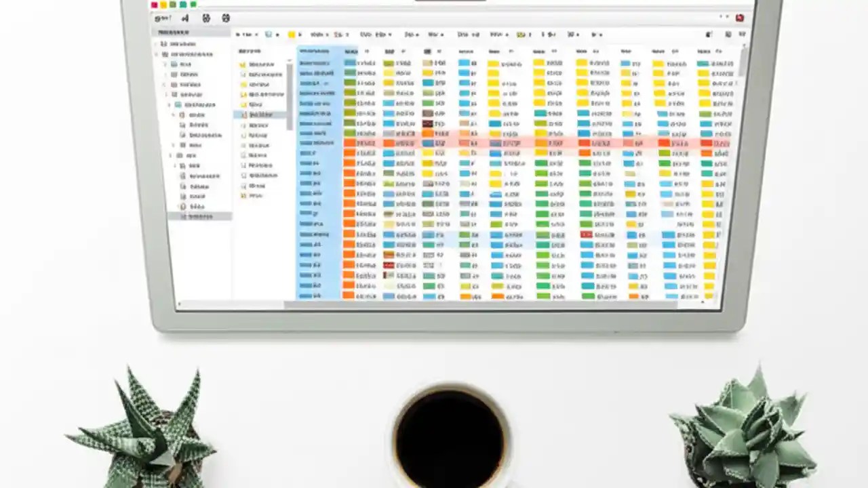Click the orange icon at the bottom of the middle list
Image resolution: width=868 pixels, height=488 pixels.
click(x=244, y=195)
